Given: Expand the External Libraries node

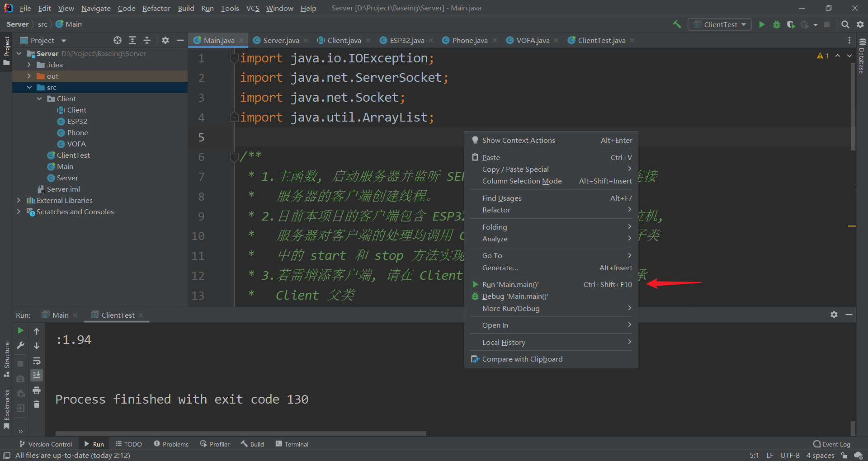Looking at the screenshot, I should [x=18, y=200].
